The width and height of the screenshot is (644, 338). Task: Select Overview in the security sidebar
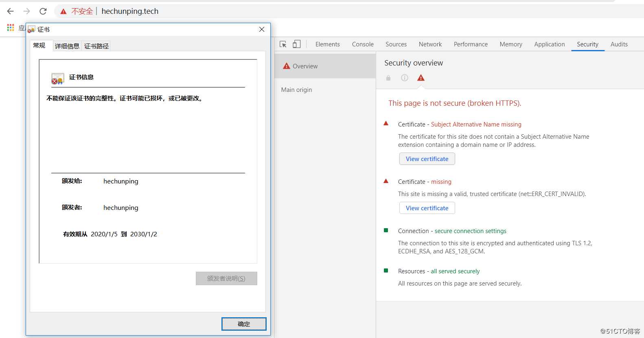click(x=325, y=66)
